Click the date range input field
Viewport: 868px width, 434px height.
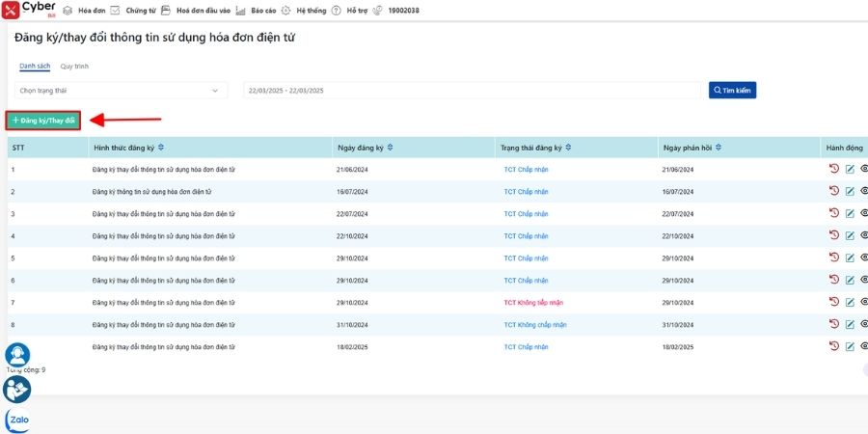coord(471,91)
